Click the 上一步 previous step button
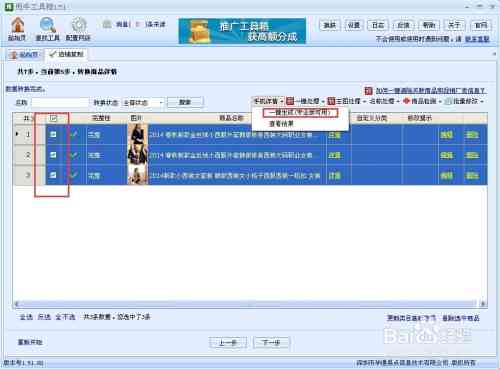The image size is (500, 369). [x=228, y=342]
